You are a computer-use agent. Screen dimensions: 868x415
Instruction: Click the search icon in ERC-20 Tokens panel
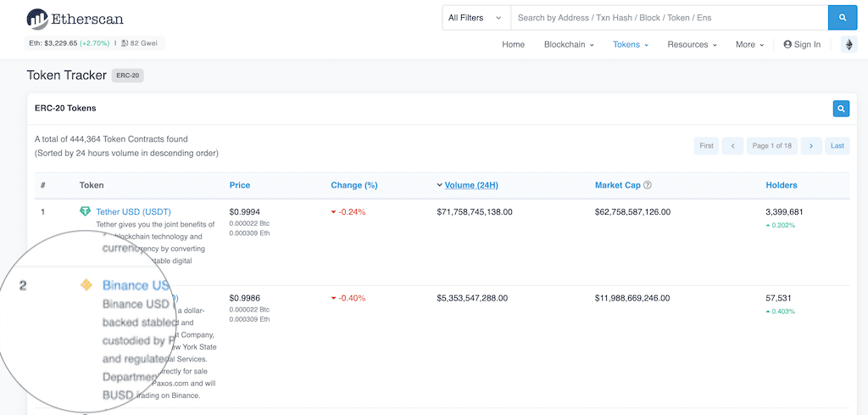[841, 109]
